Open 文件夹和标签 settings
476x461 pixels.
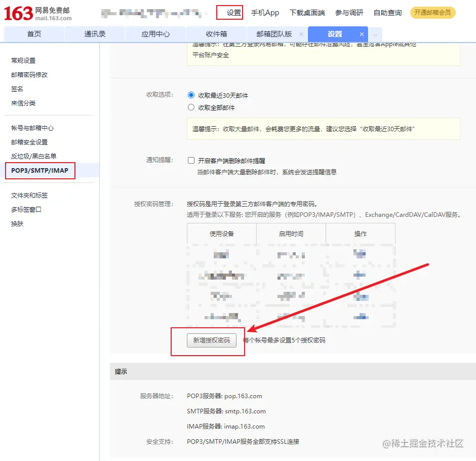click(x=29, y=195)
